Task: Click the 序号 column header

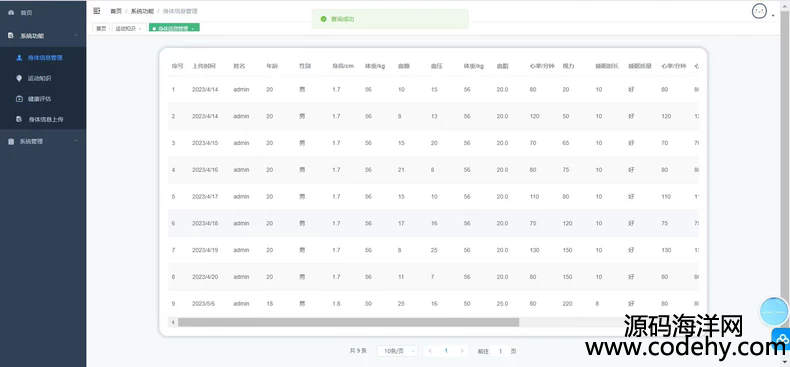Action: pyautogui.click(x=177, y=66)
